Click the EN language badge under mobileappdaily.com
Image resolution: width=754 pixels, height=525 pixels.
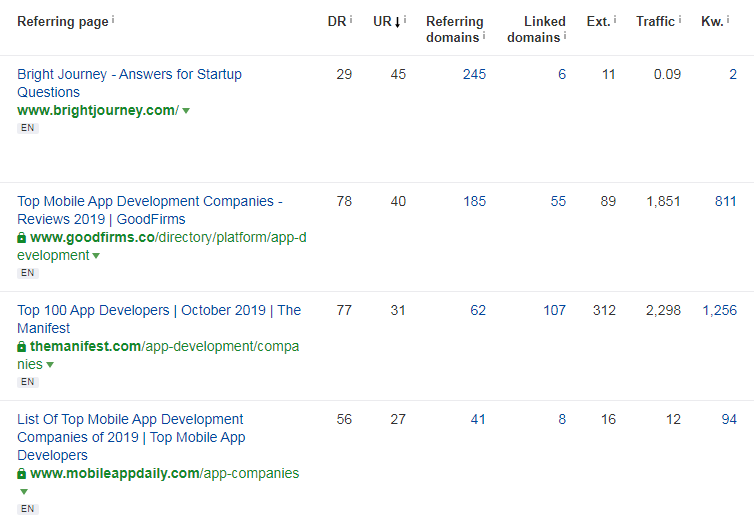[27, 509]
